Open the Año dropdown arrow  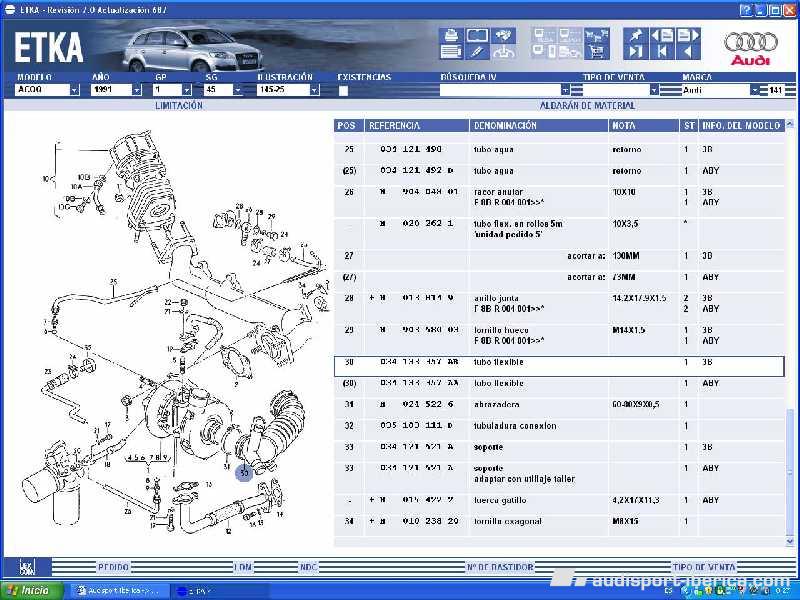pos(137,90)
